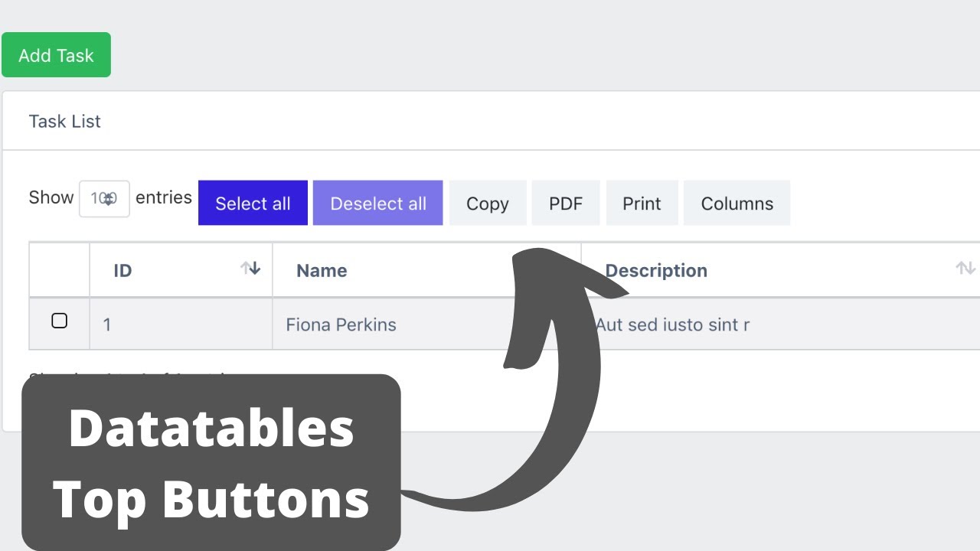The height and width of the screenshot is (551, 980).
Task: Copy table data with Copy button
Action: pos(488,203)
